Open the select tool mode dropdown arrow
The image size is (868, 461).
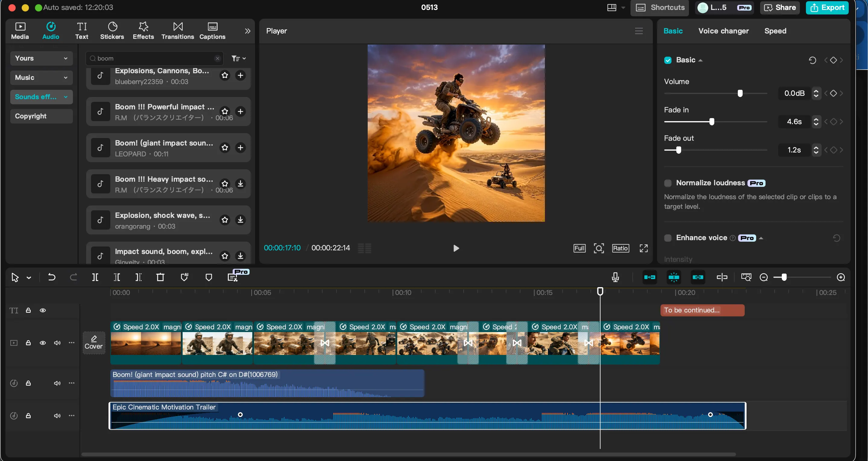click(29, 278)
